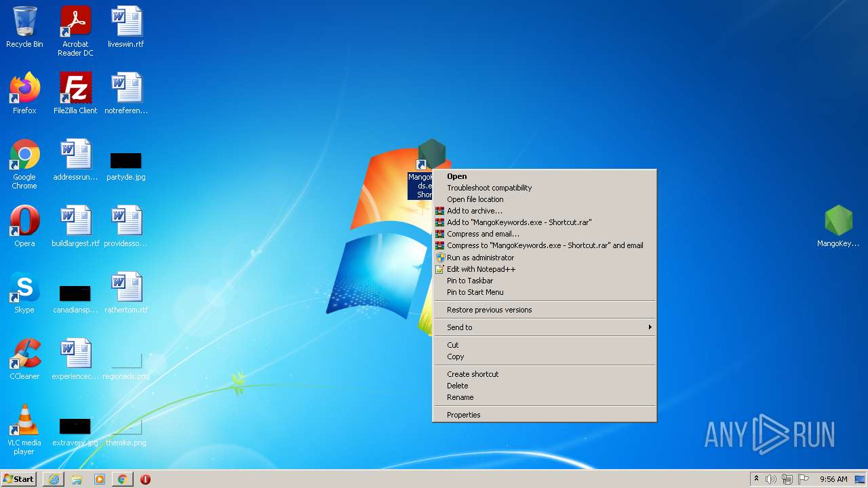Launch the CCleaner shortcut
The width and height of the screenshot is (868, 488).
[x=24, y=359]
